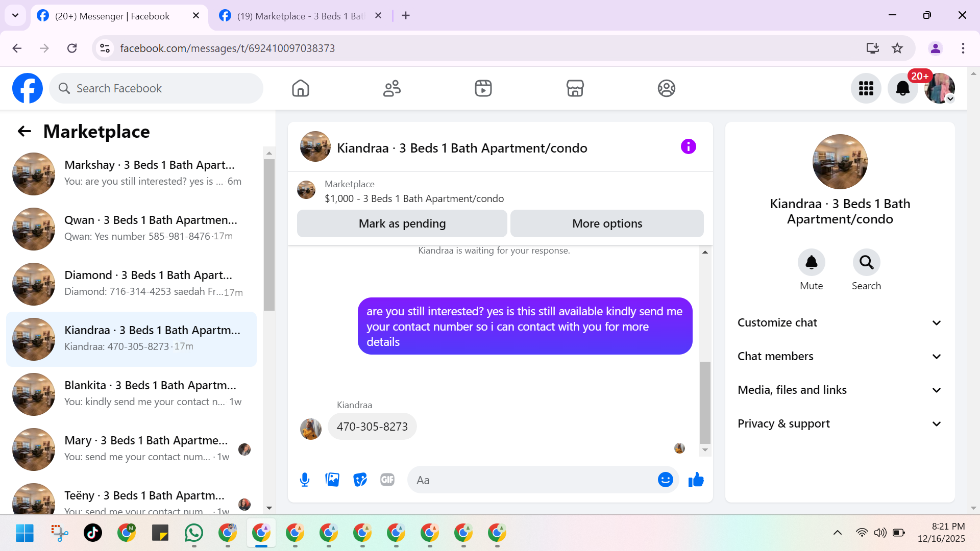Screen dimensions: 980x551
Task: Open Chrome profile avatar
Action: click(x=936, y=48)
